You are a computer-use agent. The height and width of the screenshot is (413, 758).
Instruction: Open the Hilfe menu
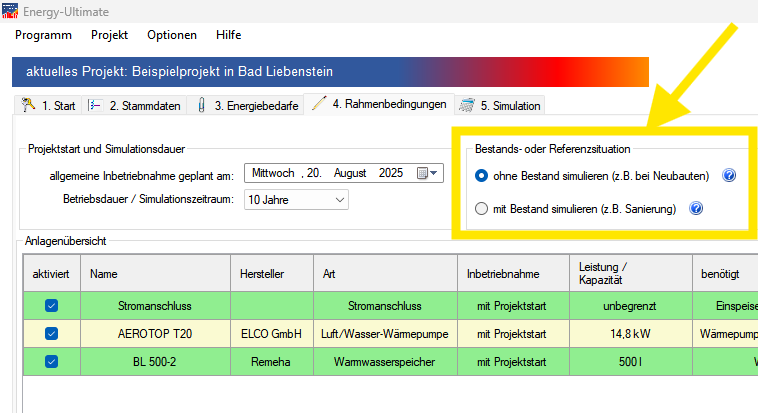point(228,34)
